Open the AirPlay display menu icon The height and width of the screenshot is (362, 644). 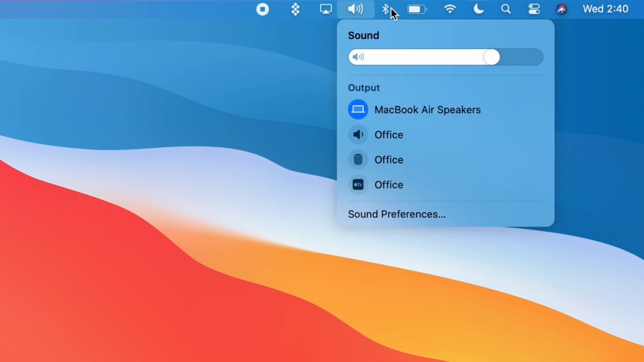[326, 9]
